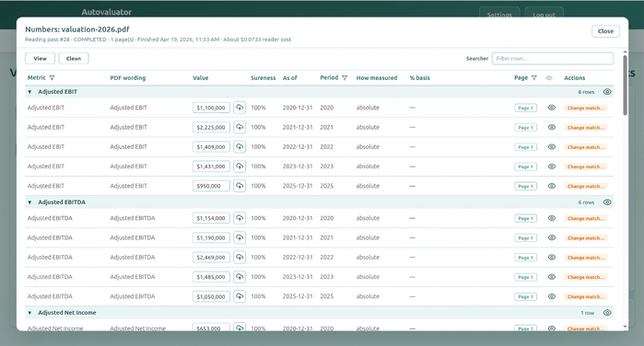
Task: Click the Value column header
Action: 201,77
